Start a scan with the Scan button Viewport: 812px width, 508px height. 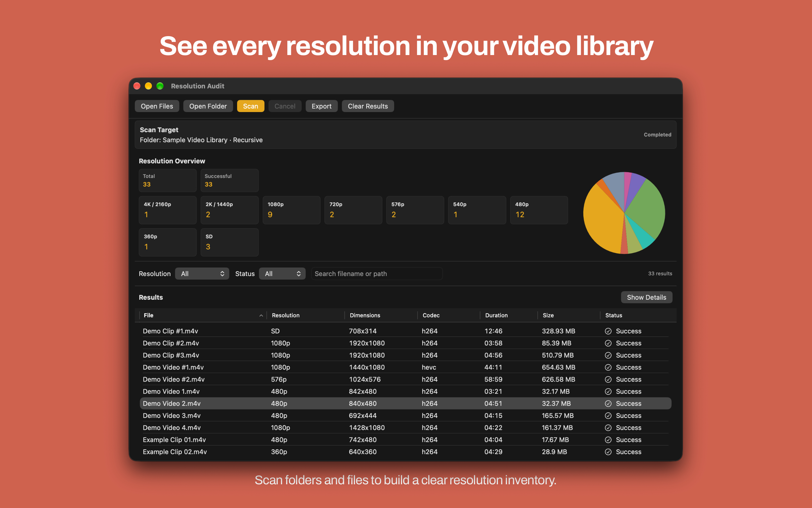[250, 106]
